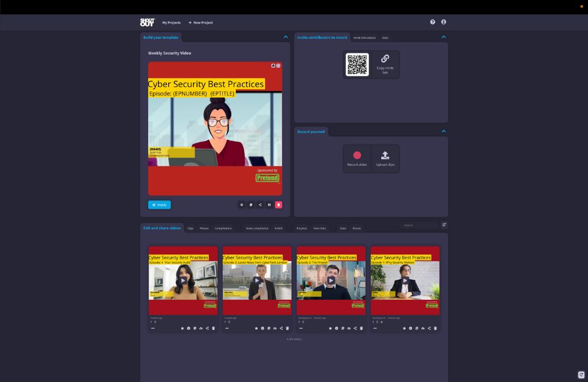Collapse the Invite contributors to record panel

[x=443, y=36]
